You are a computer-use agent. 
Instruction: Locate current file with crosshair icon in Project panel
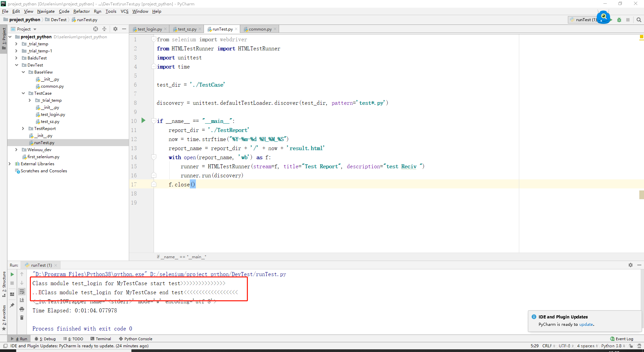pyautogui.click(x=96, y=29)
